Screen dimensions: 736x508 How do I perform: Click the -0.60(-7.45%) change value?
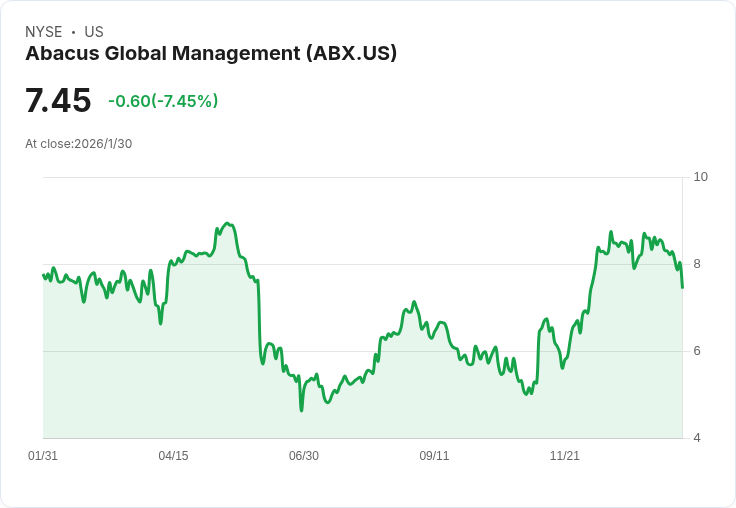point(163,101)
